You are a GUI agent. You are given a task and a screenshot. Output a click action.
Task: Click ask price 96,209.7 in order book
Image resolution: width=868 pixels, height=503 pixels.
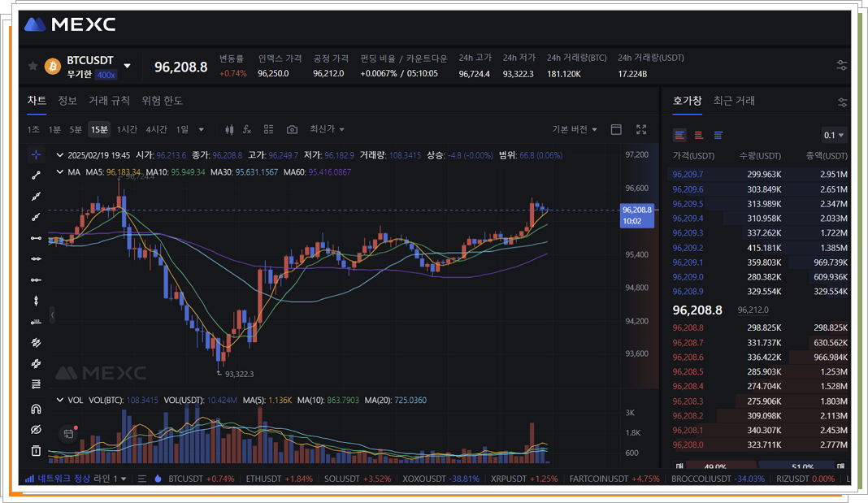pyautogui.click(x=688, y=175)
